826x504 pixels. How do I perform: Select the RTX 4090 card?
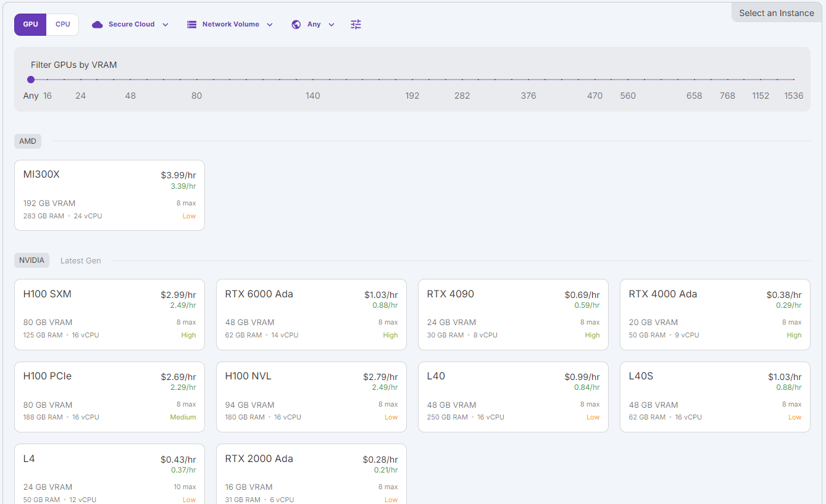pyautogui.click(x=513, y=315)
